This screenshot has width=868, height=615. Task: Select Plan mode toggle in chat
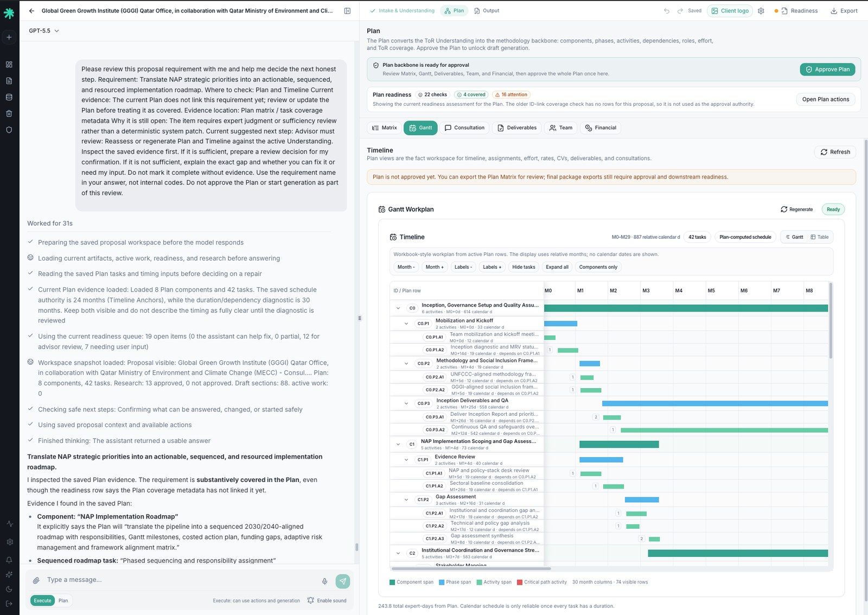(63, 600)
